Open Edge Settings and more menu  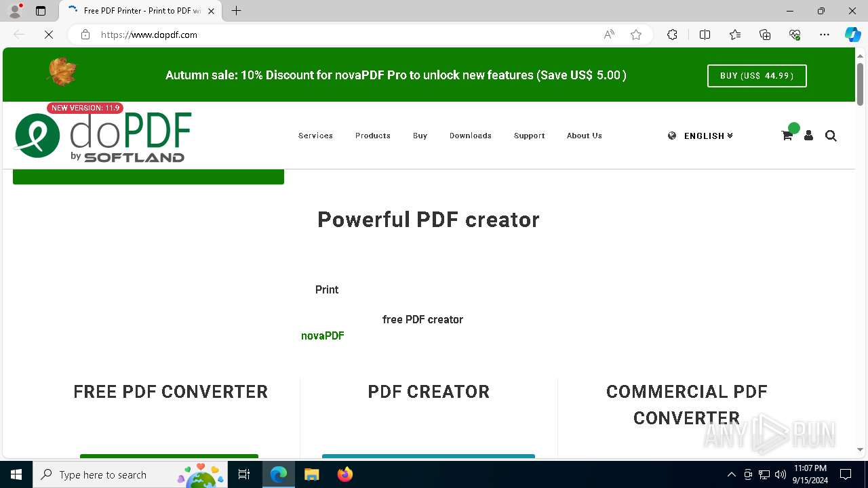825,35
